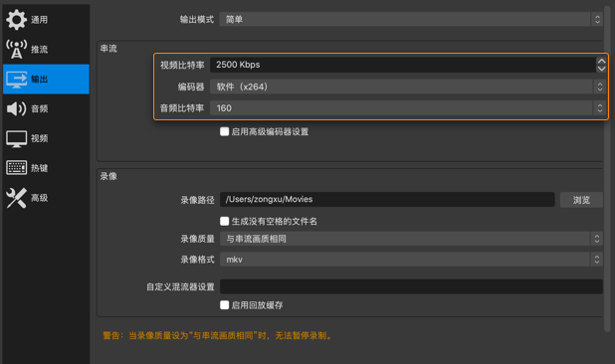Check 生成没有空格的文件名 option

pos(224,221)
